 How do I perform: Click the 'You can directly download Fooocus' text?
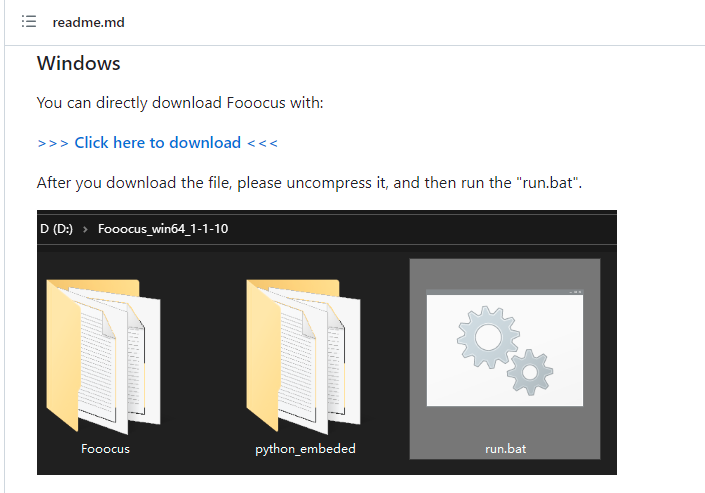(180, 103)
